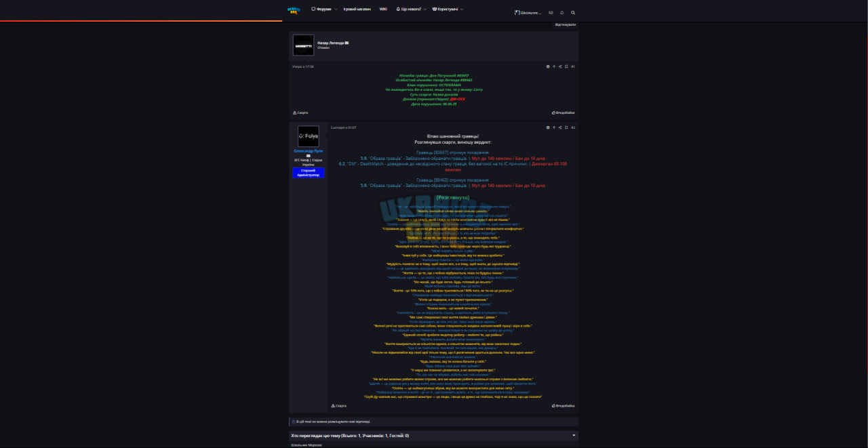Image resolution: width=868 pixels, height=448 pixels.
Task: Open the Школьник user account menu
Action: (528, 12)
